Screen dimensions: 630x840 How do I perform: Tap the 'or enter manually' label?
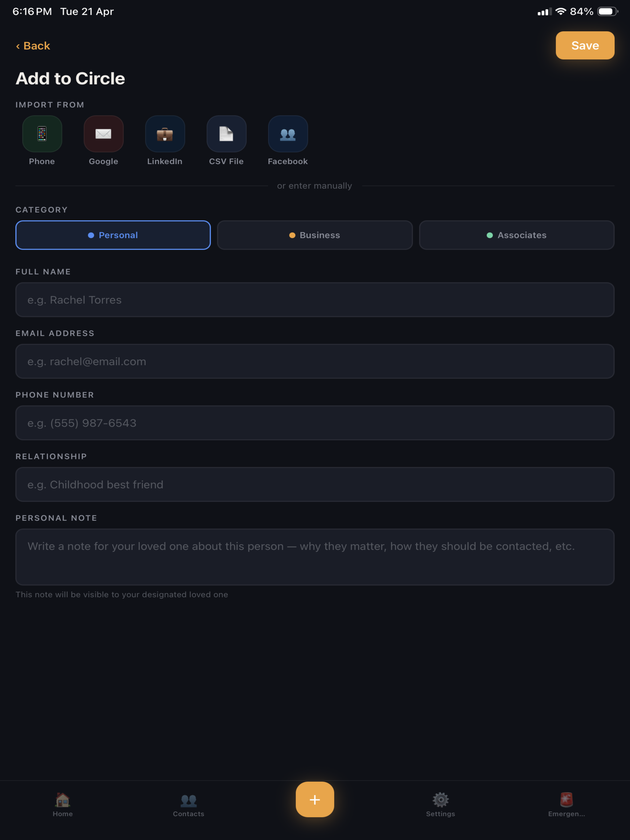314,186
